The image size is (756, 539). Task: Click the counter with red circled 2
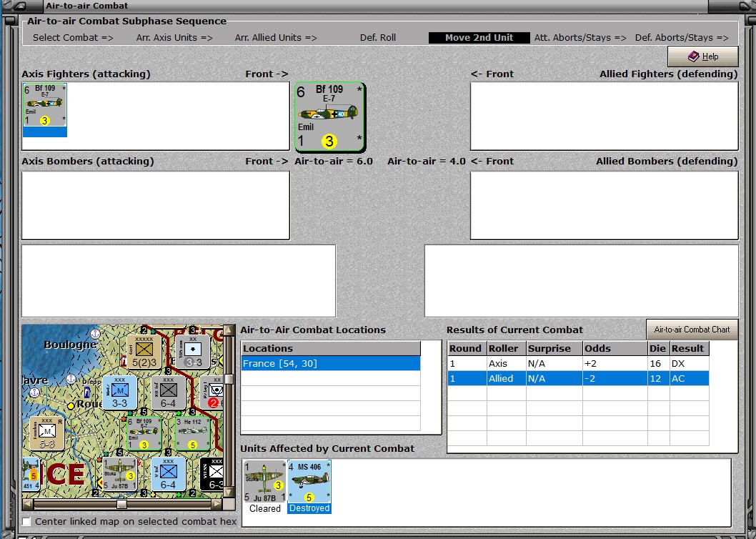pos(212,392)
